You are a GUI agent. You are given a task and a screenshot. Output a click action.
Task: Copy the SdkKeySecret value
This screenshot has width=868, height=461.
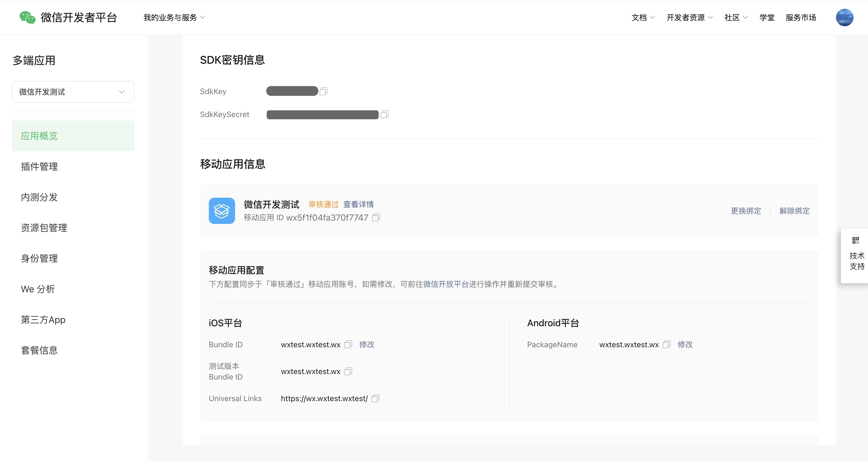click(385, 115)
